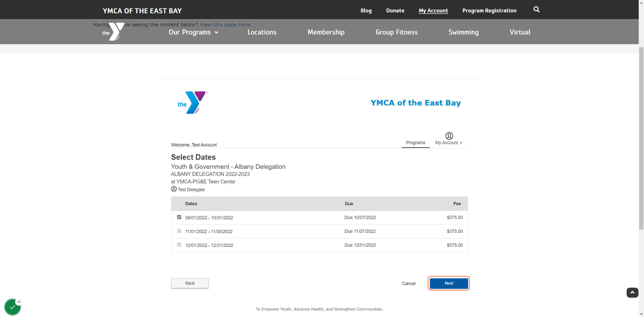
Task: Toggle checkbox for 09/01/2022 - 10/31/2022
Action: click(179, 217)
